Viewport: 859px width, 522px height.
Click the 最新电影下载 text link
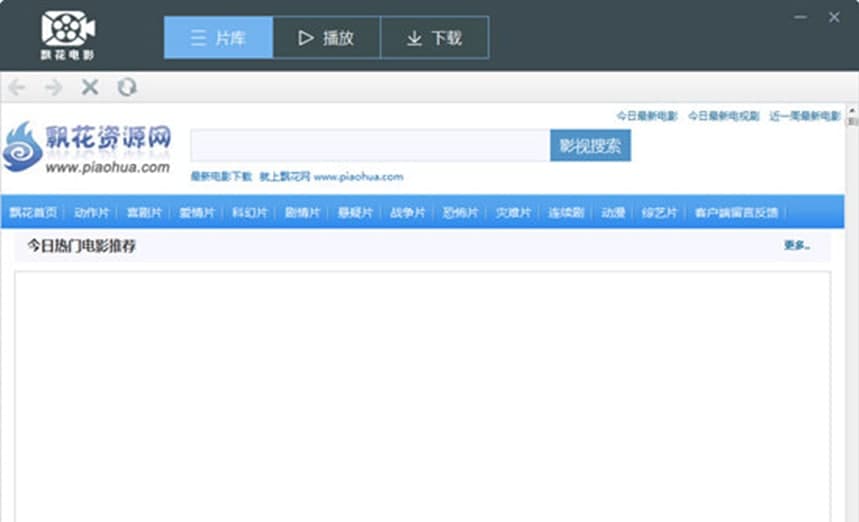tap(221, 177)
